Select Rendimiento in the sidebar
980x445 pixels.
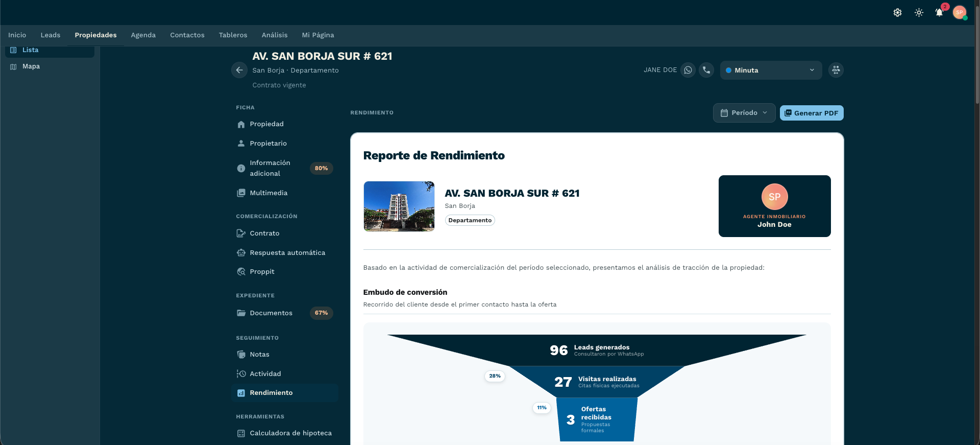(x=285, y=393)
